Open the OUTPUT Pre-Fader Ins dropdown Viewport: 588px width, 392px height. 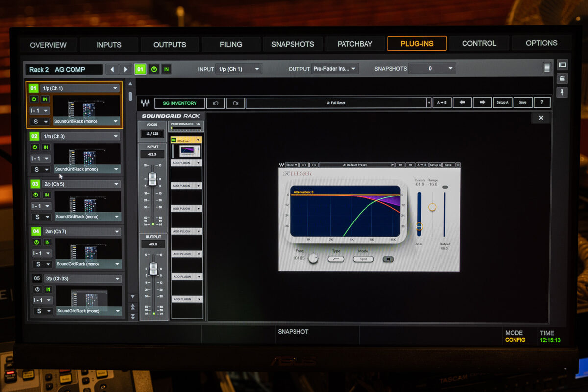coord(335,69)
